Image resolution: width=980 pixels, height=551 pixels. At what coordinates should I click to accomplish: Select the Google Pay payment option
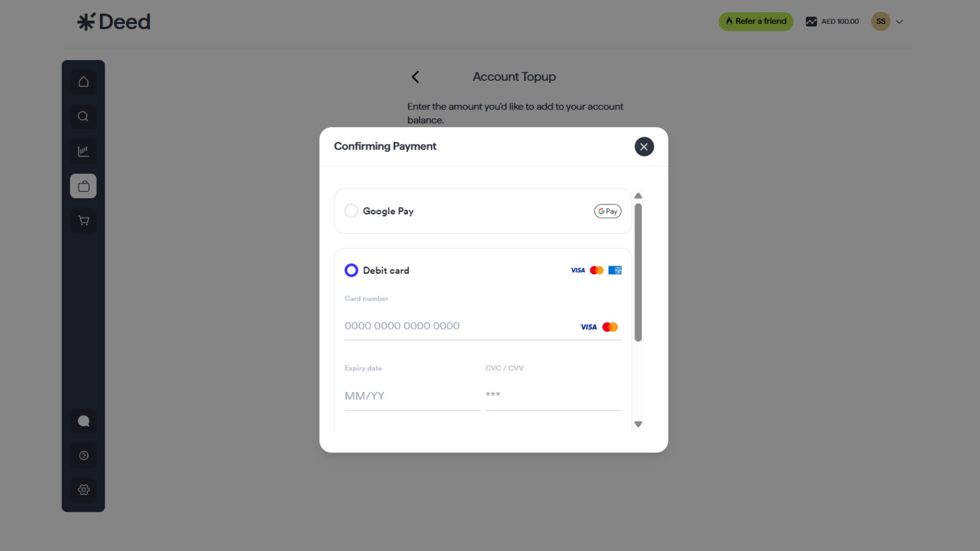351,211
